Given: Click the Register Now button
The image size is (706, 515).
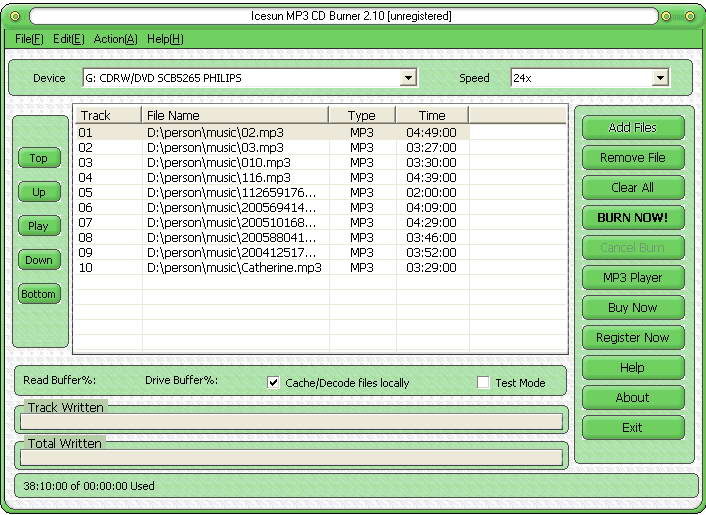Looking at the screenshot, I should (633, 338).
